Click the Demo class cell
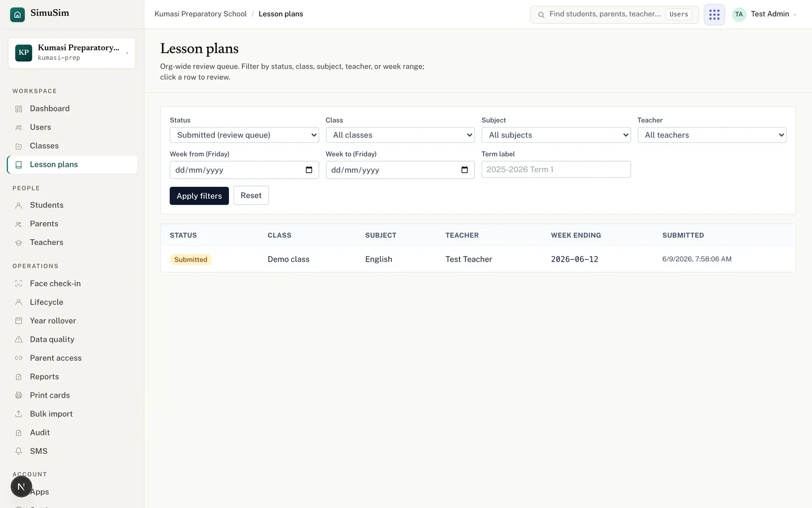 288,260
